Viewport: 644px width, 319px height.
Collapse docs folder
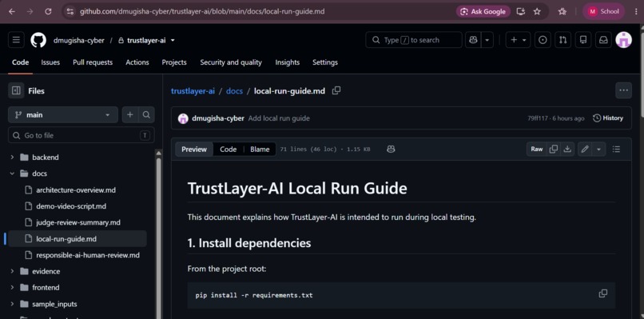click(12, 173)
